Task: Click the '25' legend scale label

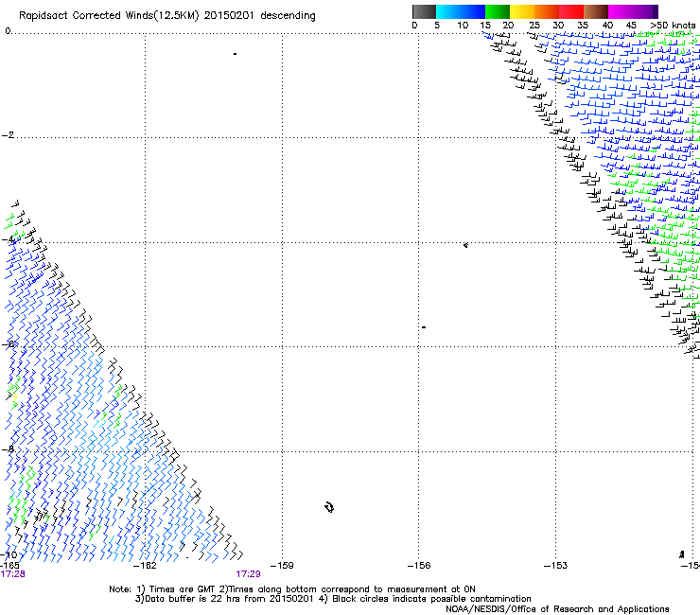Action: 534,26
